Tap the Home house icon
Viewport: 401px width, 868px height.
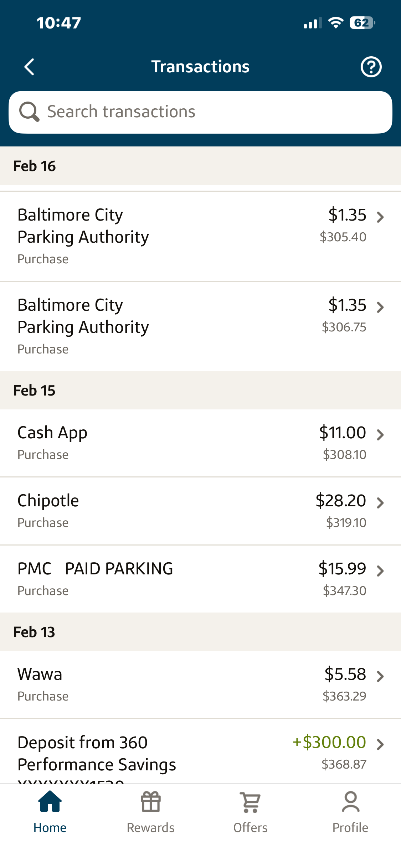pyautogui.click(x=50, y=802)
